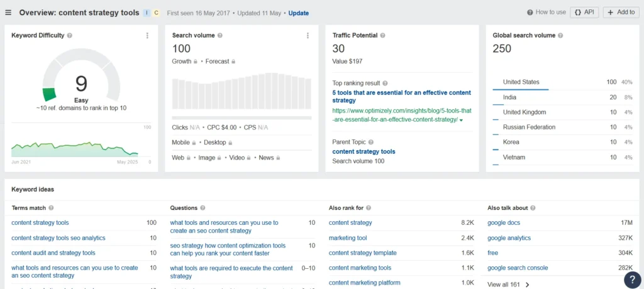Viewport: 644px width, 289px height.
Task: Open Keyword Difficulty card options menu
Action: [147, 36]
